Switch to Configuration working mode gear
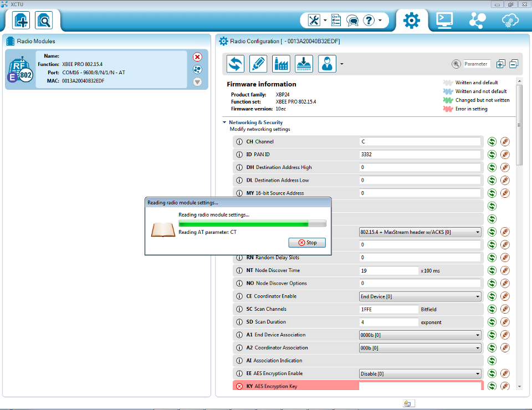 (411, 20)
